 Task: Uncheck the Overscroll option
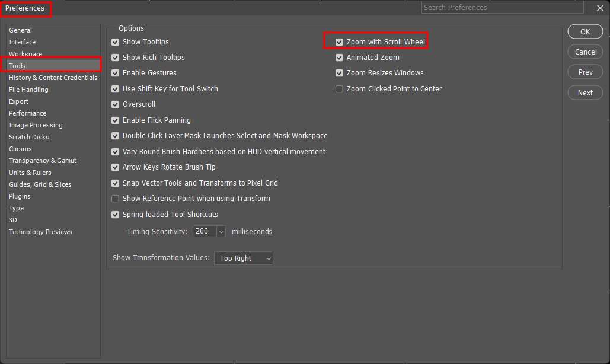coord(115,104)
